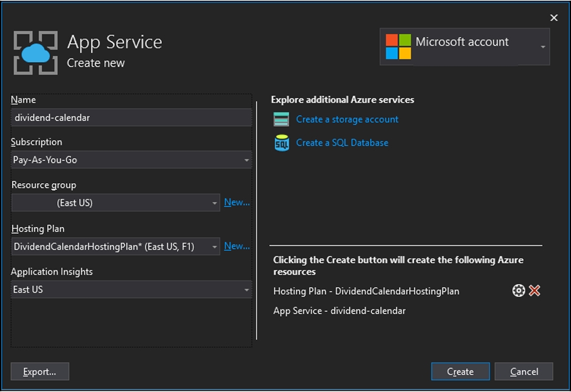Close the App Service dialog
Screen dimensions: 571x392
coord(553,18)
